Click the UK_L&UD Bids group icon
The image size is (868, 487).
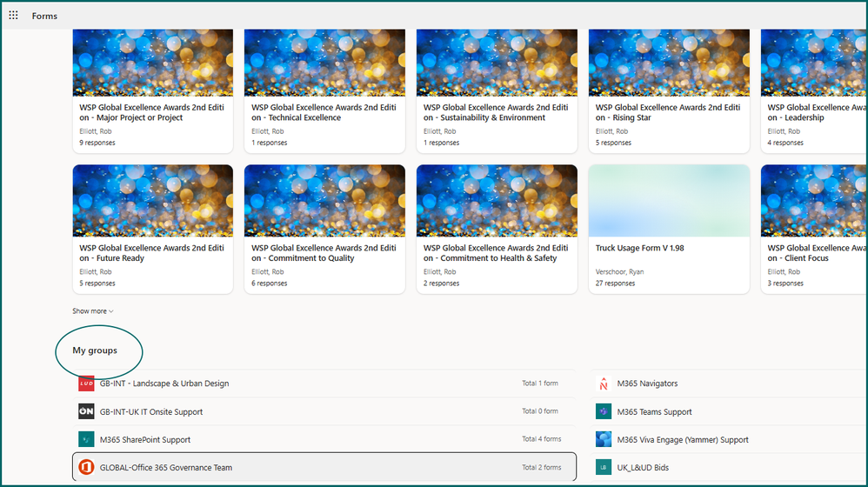(x=604, y=467)
